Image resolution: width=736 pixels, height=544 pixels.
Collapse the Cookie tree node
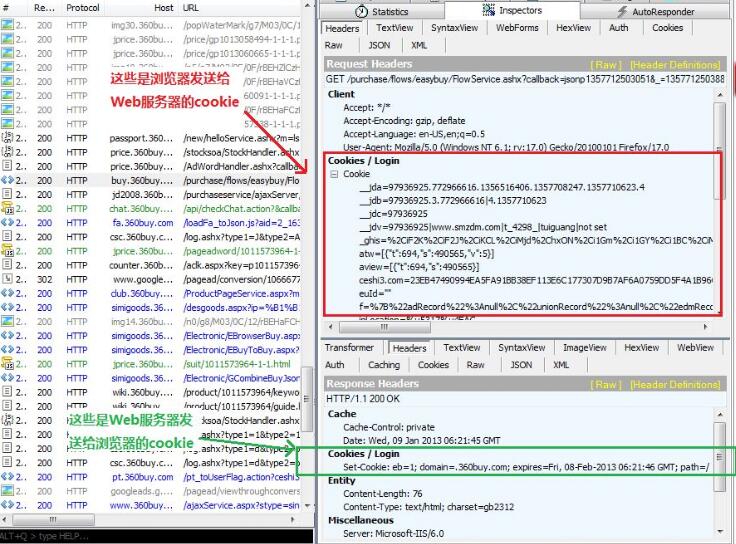tap(334, 174)
